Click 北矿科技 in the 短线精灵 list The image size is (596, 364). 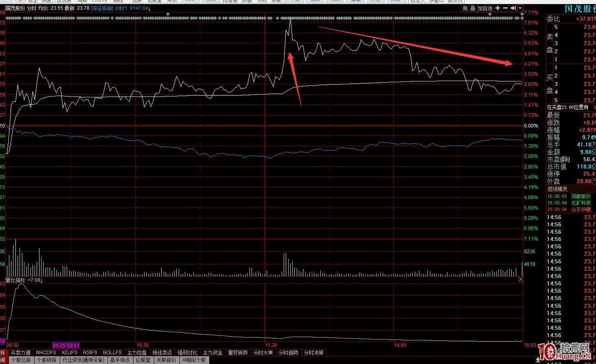click(x=581, y=203)
